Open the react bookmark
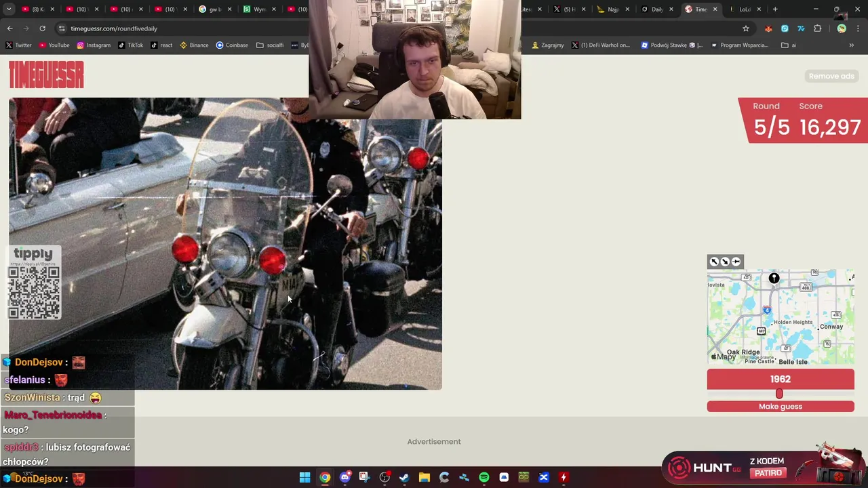Viewport: 868px width, 488px height. 161,45
